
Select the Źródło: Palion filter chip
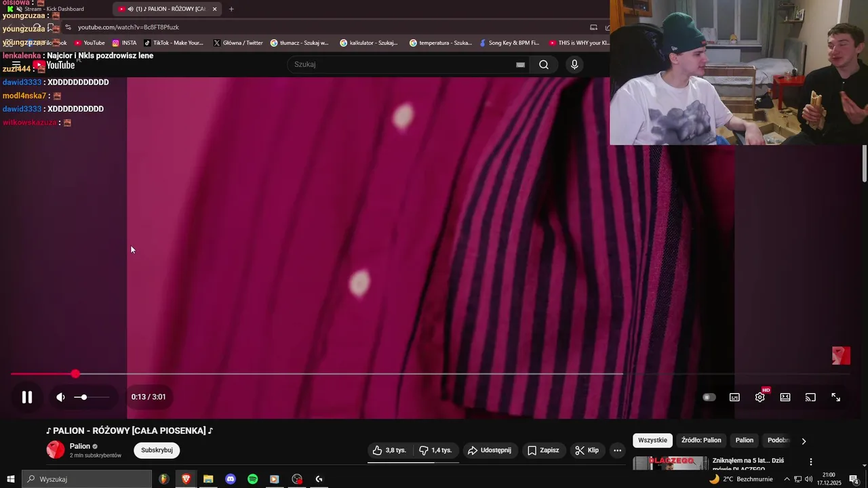click(701, 441)
